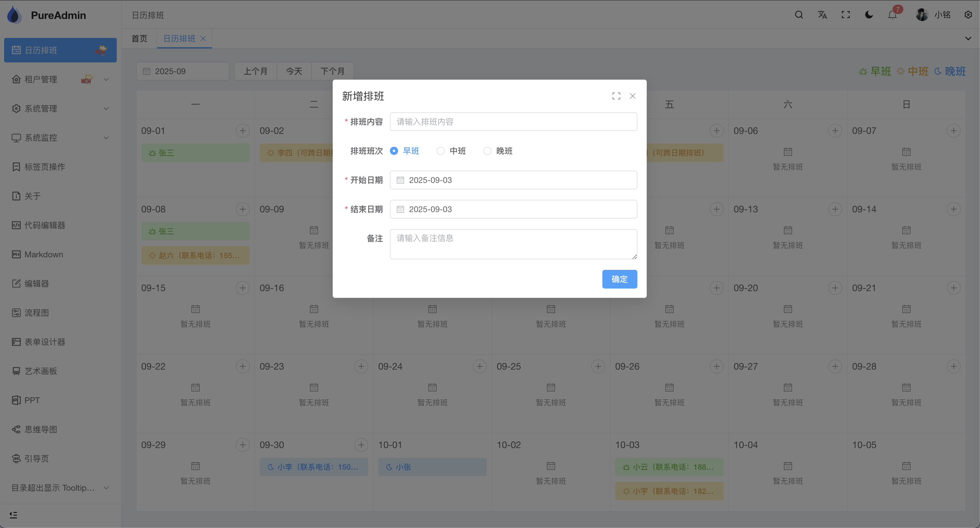Open the global search icon
This screenshot has height=528, width=980.
point(799,15)
